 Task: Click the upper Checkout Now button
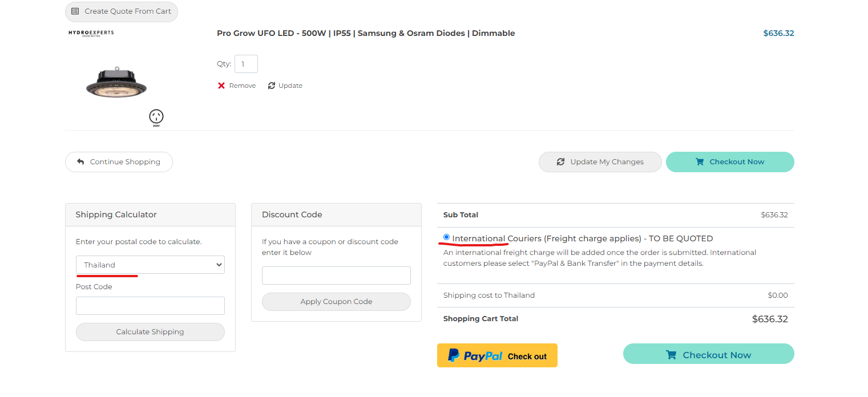(730, 162)
